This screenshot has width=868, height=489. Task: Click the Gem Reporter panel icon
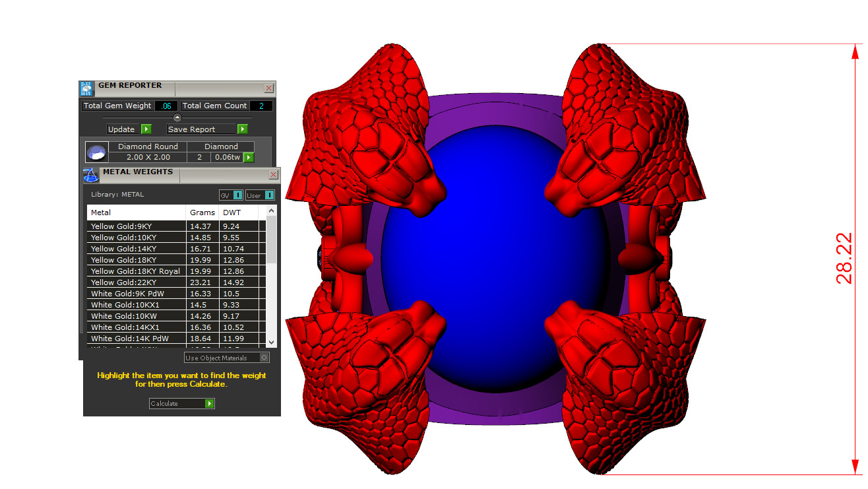pos(86,88)
